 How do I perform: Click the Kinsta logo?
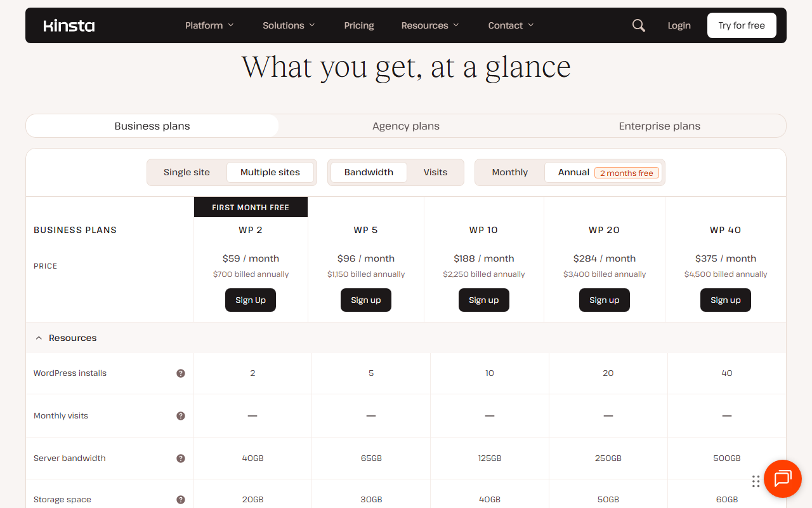tap(69, 25)
